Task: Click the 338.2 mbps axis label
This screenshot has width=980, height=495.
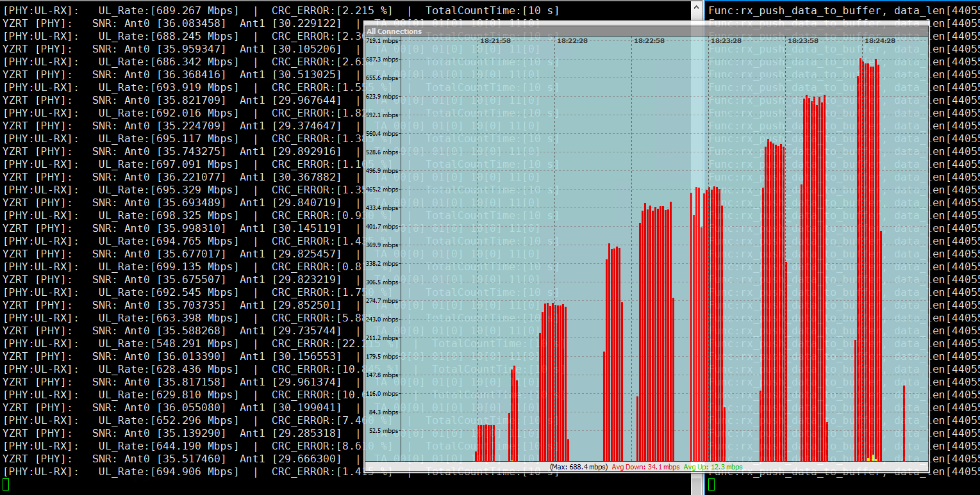Action: click(x=382, y=263)
